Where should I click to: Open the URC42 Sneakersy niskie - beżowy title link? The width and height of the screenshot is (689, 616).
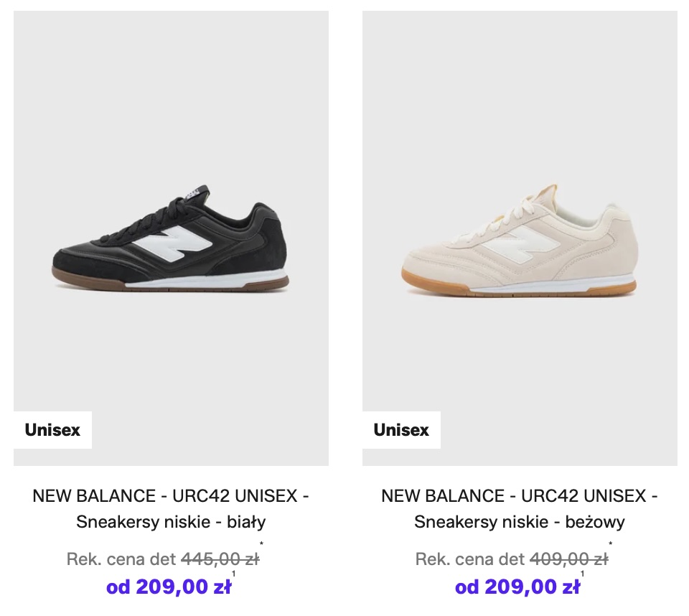click(520, 508)
